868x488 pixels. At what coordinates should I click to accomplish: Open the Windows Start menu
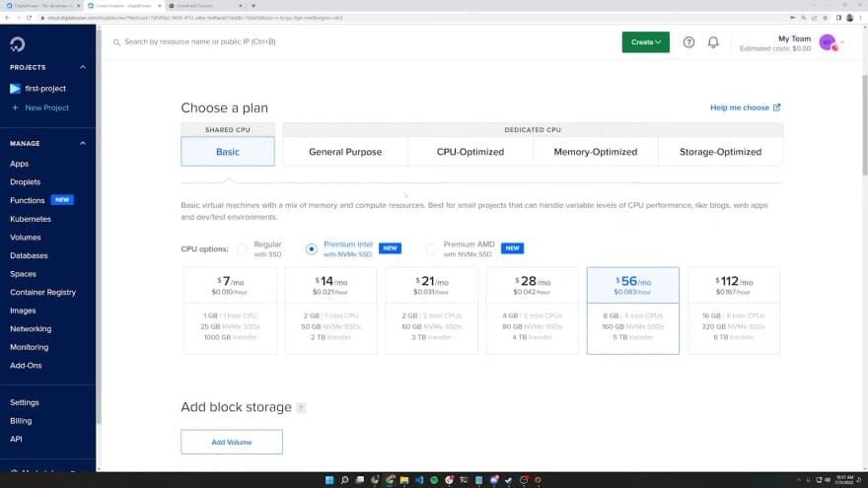pyautogui.click(x=329, y=480)
